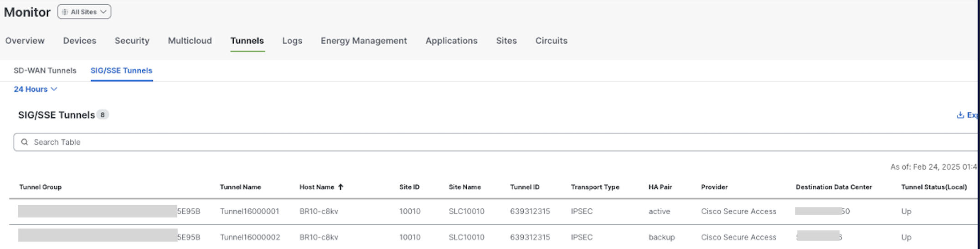Click the Export download icon
The image size is (980, 249).
[x=960, y=115]
